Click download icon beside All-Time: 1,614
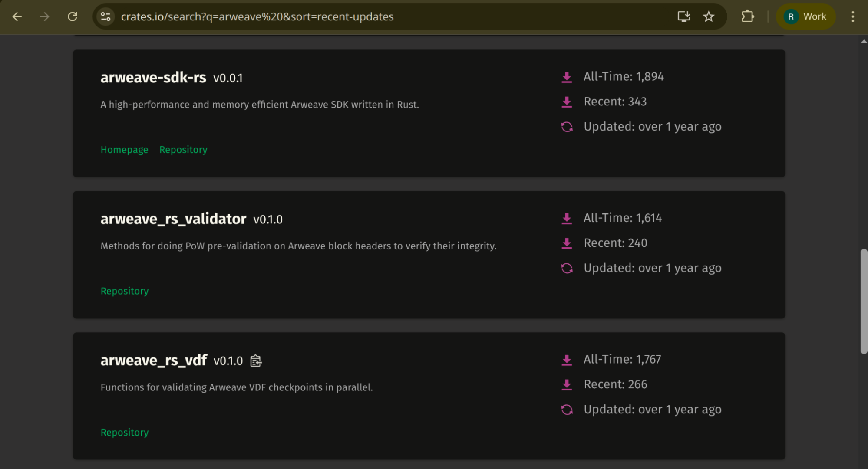This screenshot has width=868, height=469. point(567,219)
